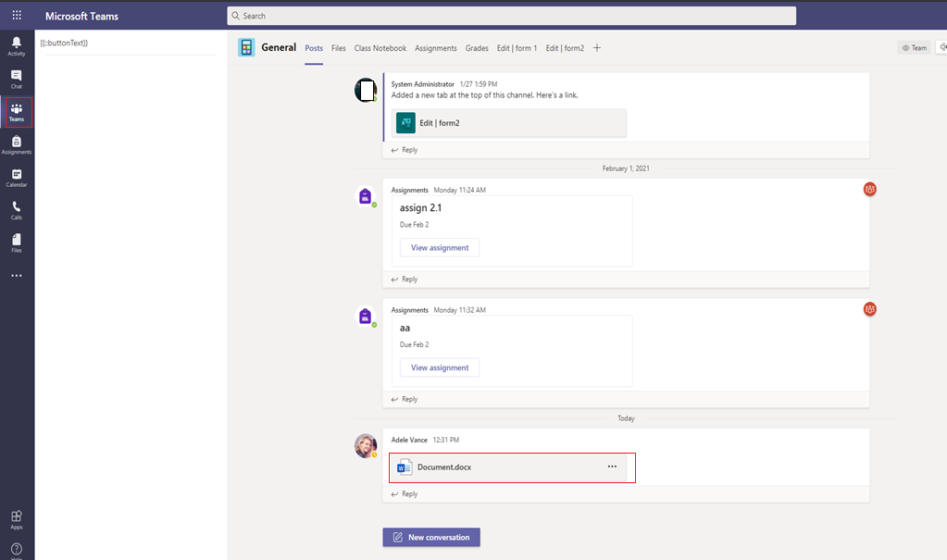Open the app launcher waffle icon

point(17,15)
